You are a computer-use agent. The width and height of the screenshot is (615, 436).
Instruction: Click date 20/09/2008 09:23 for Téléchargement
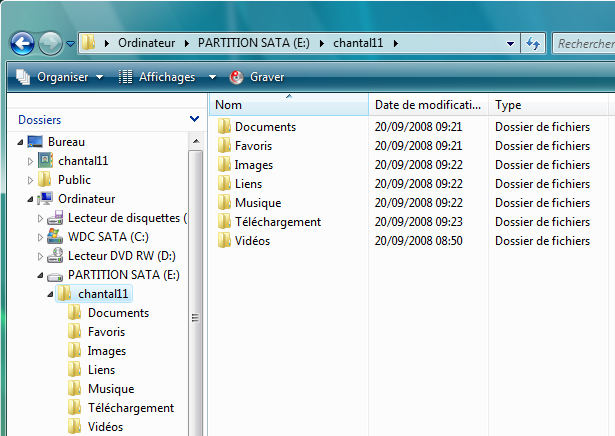[418, 222]
